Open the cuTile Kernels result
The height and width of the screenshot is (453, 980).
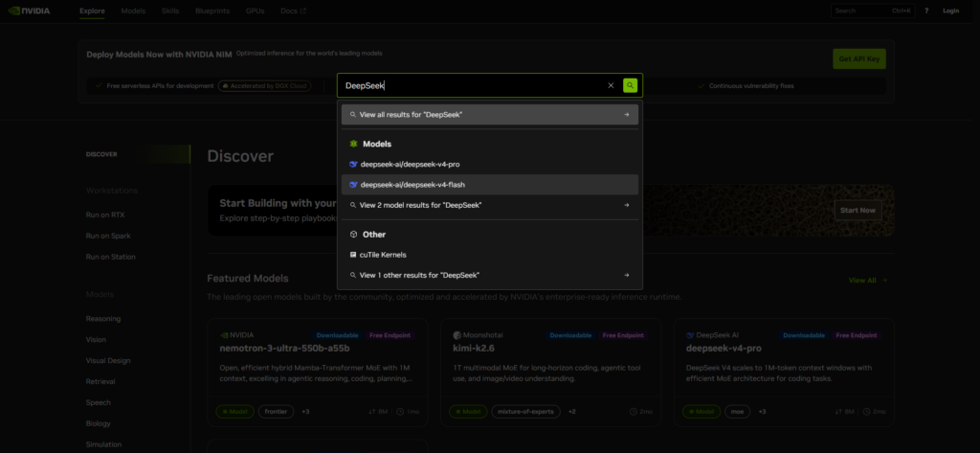tap(489, 255)
